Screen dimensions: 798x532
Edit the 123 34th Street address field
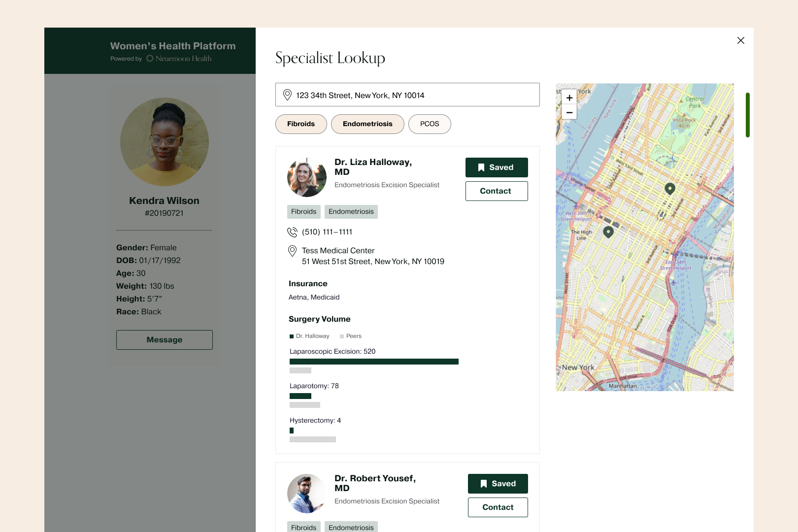click(x=407, y=95)
